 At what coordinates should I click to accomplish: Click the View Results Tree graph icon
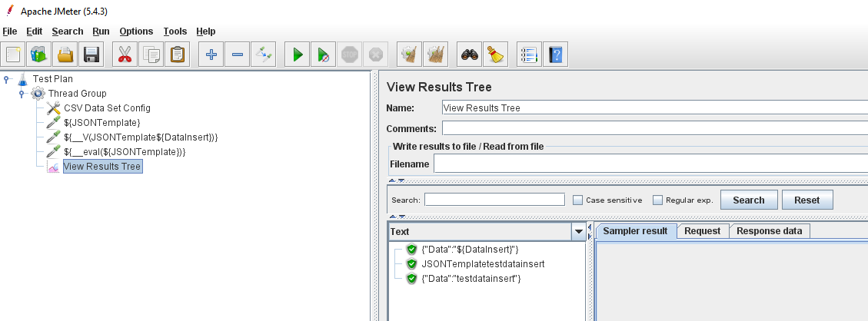click(54, 167)
